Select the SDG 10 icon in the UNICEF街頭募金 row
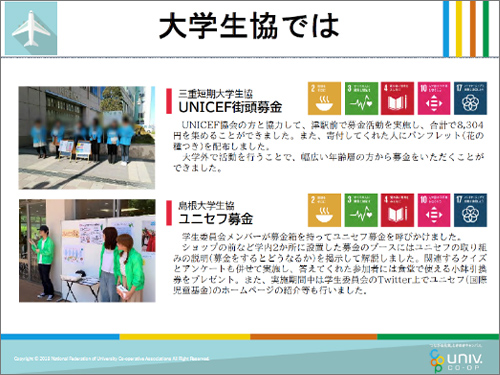The height and width of the screenshot is (375, 500). (434, 98)
